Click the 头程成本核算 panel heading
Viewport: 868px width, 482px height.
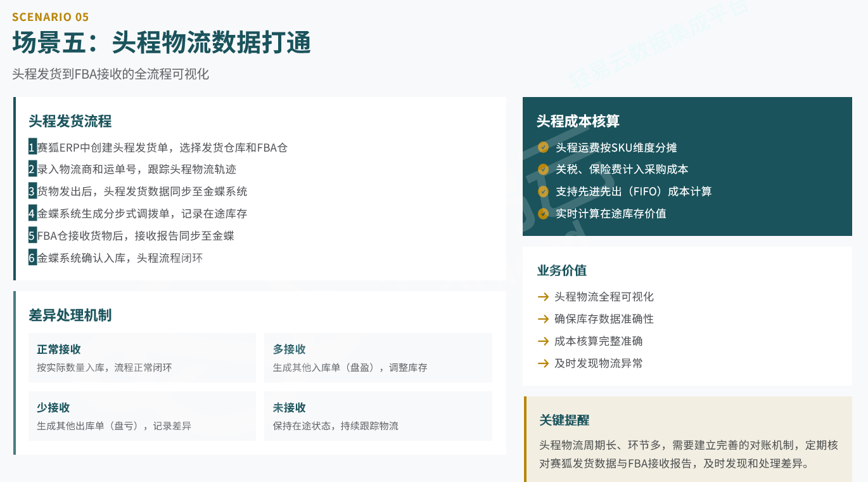coord(578,121)
